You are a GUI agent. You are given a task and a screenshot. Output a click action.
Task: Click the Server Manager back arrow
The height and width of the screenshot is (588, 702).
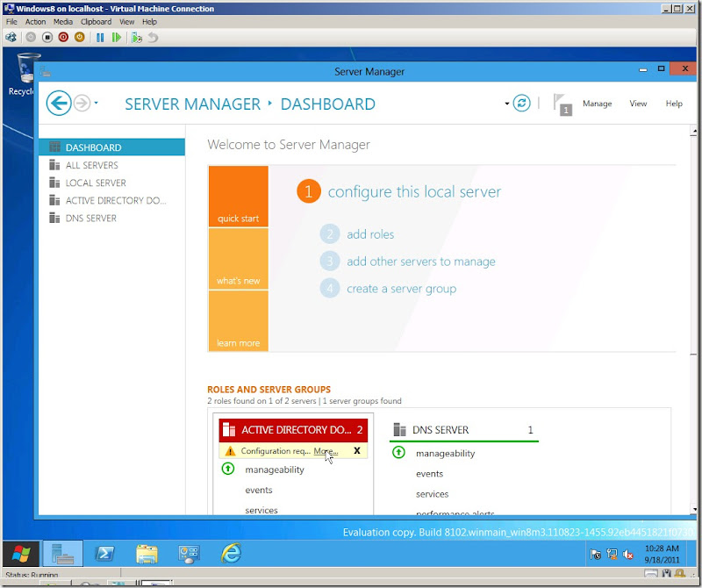[59, 104]
